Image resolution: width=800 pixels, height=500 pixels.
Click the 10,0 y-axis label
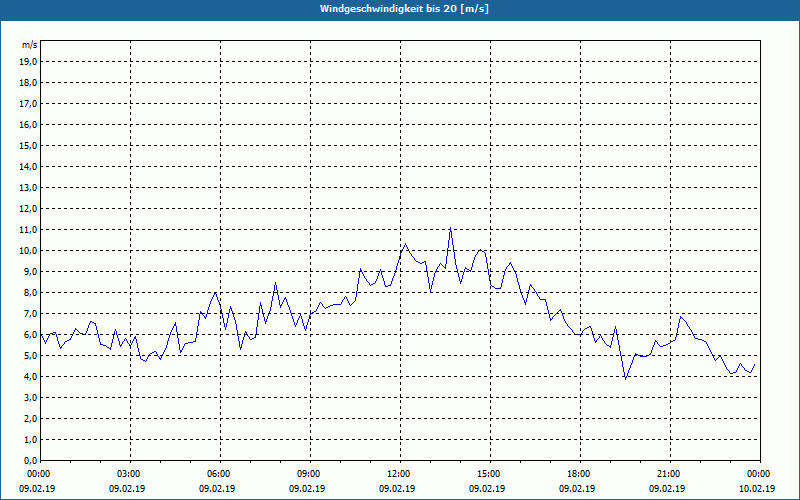29,251
